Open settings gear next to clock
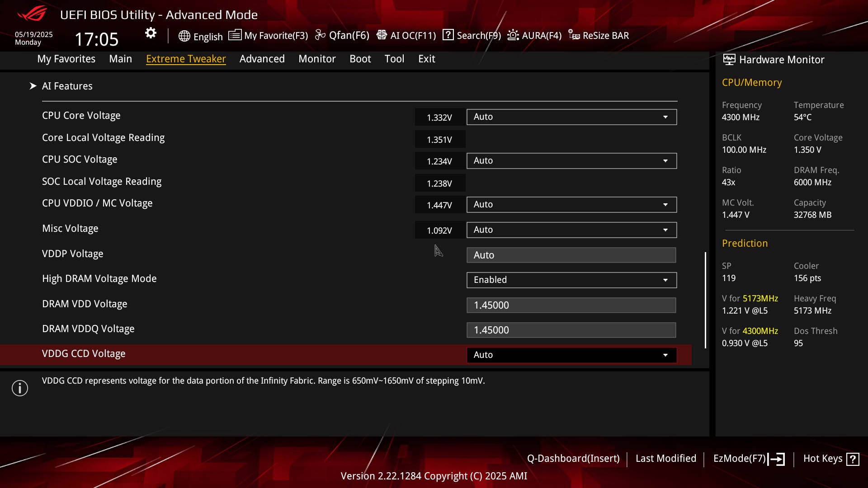Viewport: 868px width, 488px height. tap(151, 33)
